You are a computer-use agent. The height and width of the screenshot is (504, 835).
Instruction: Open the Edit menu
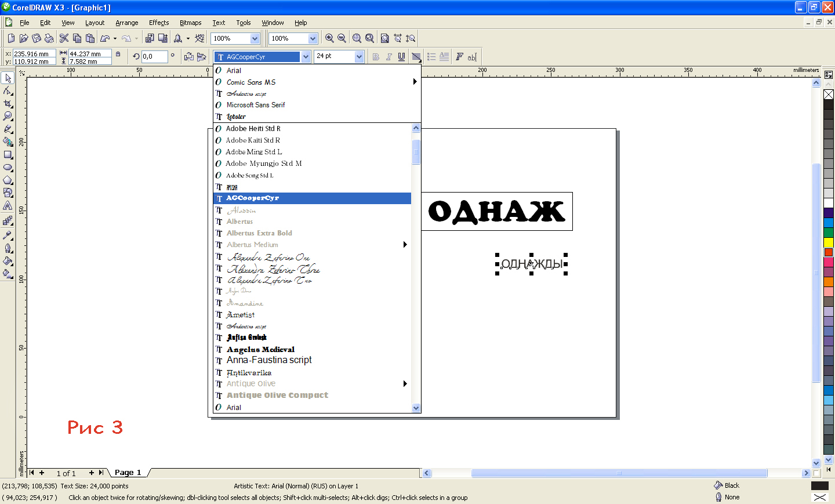point(45,23)
